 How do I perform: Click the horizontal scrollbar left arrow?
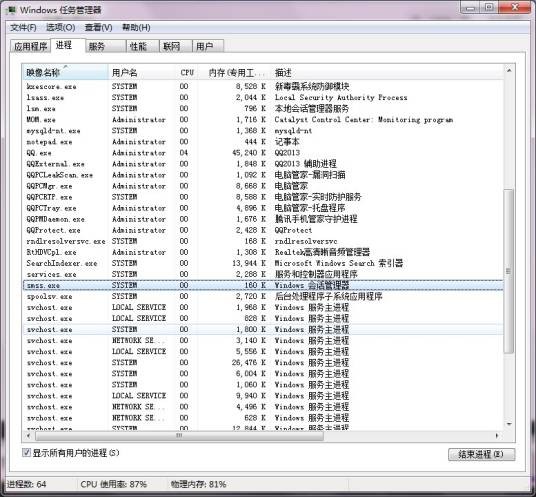click(x=29, y=435)
